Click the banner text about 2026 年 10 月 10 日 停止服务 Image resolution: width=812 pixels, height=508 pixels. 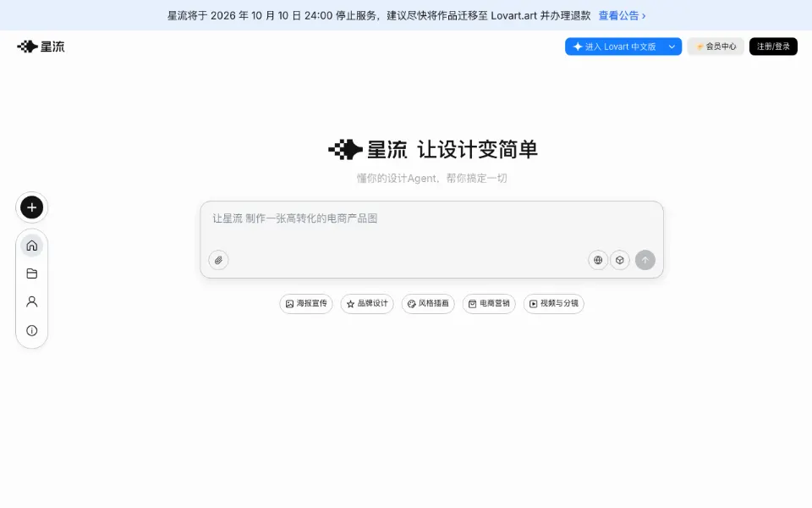coord(379,15)
